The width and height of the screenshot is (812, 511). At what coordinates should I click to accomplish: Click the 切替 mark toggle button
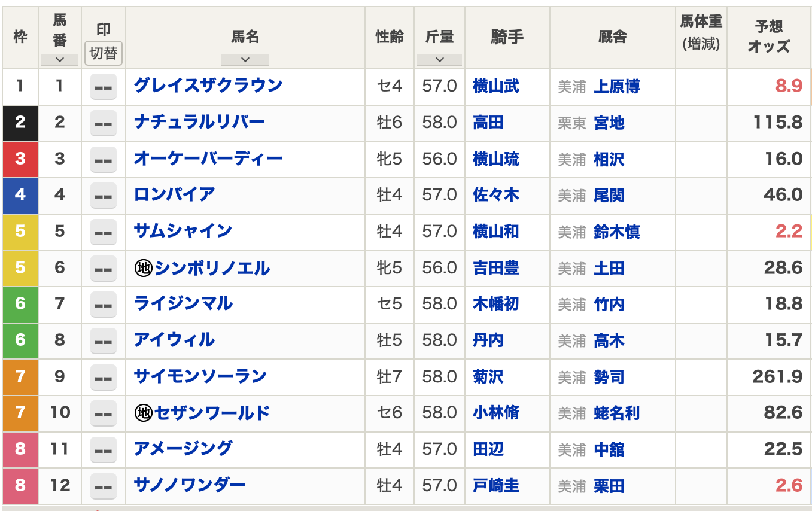(x=104, y=53)
